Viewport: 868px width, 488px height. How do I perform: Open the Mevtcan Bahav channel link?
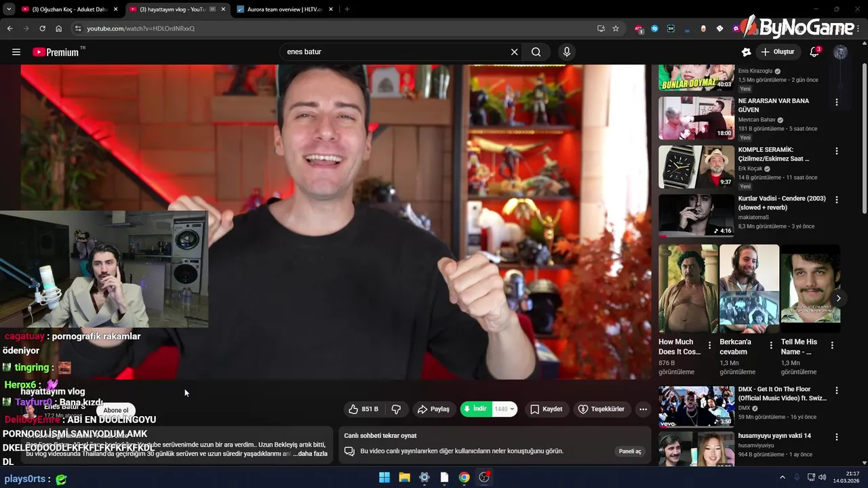pyautogui.click(x=757, y=120)
